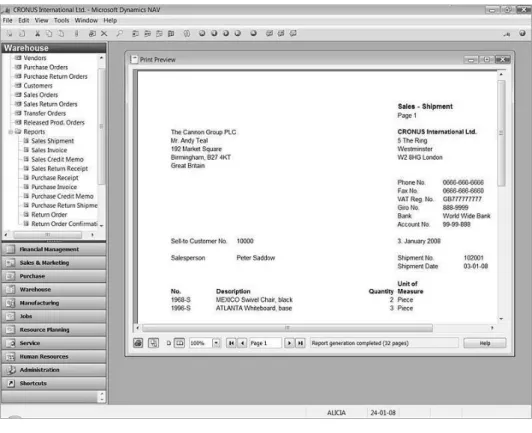Select Purchase Orders in navigation tree
The height and width of the screenshot is (433, 532).
click(x=45, y=67)
